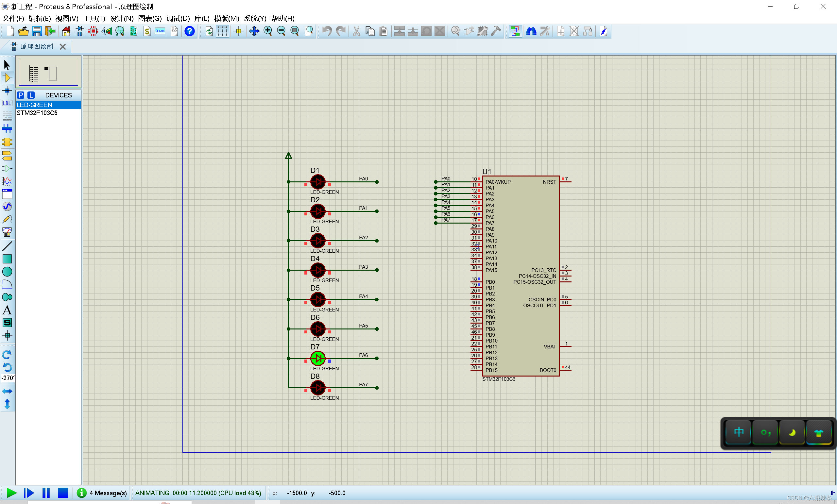Open component search with binoculars icon
Screen dimensions: 837x504
(531, 31)
